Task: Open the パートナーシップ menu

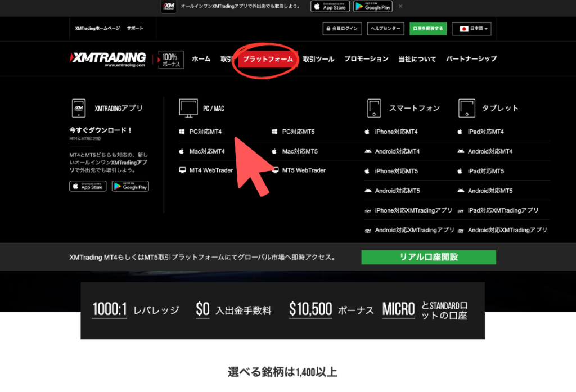Action: [x=471, y=59]
